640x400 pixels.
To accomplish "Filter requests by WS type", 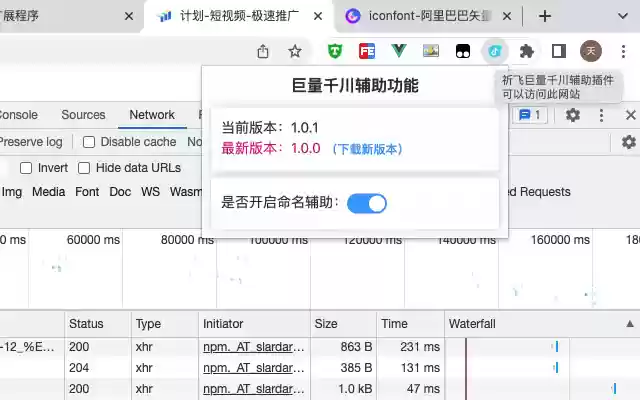I will point(150,192).
